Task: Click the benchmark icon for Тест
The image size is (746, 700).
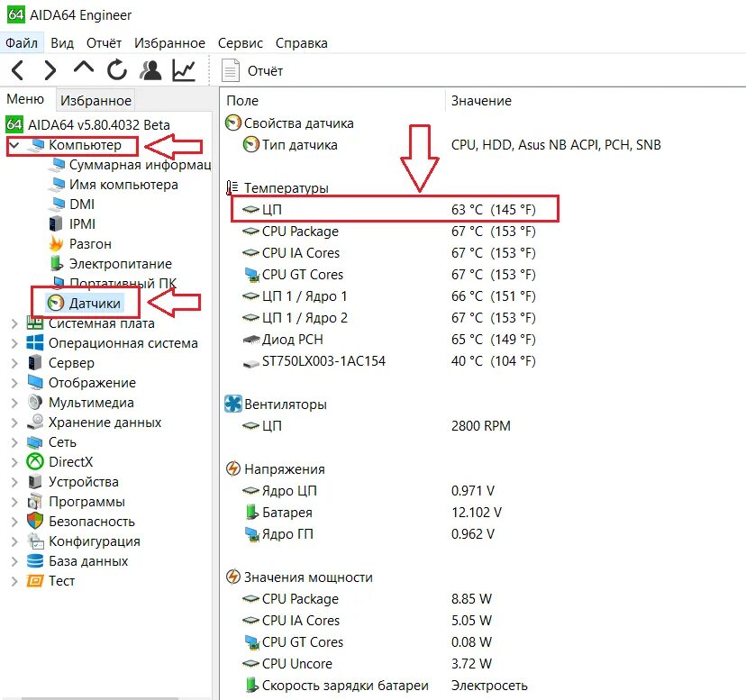Action: (35, 581)
